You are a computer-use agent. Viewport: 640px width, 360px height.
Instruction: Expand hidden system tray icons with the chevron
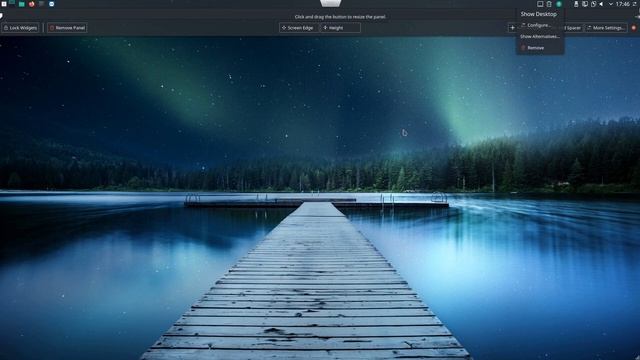[611, 4]
